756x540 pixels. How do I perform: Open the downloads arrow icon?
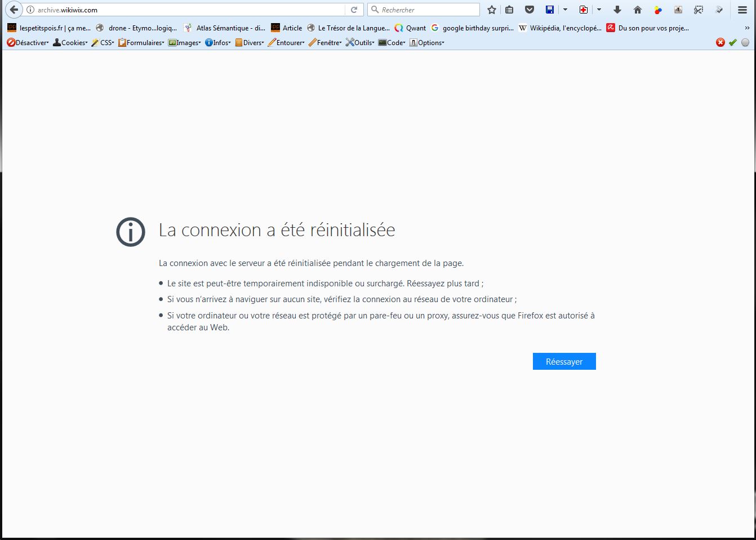pos(617,10)
